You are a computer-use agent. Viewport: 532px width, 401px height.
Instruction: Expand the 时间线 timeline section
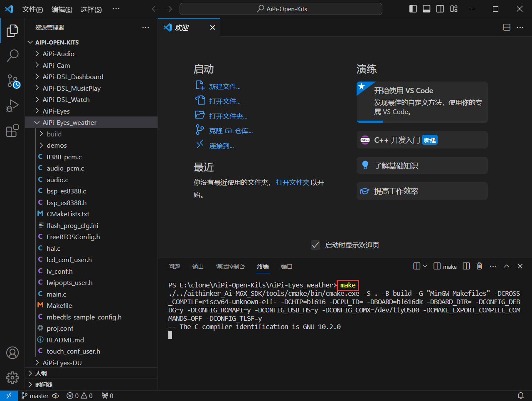pos(91,385)
